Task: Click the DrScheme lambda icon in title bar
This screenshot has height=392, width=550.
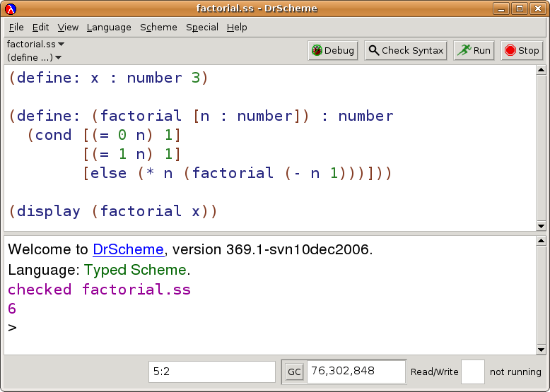Action: [11, 8]
